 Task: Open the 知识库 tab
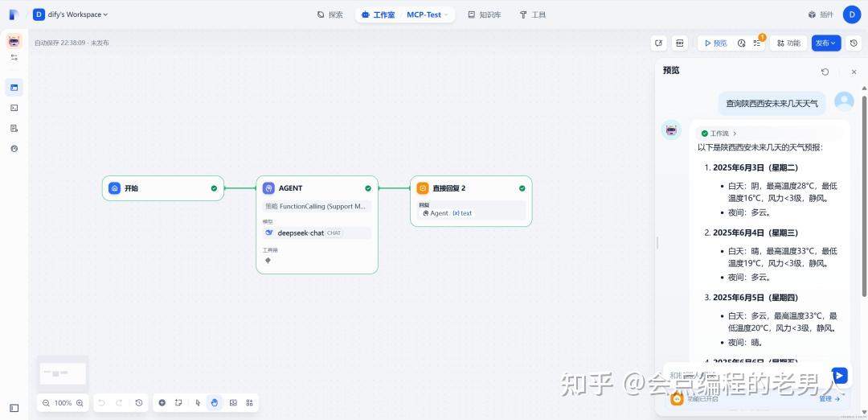coord(485,15)
